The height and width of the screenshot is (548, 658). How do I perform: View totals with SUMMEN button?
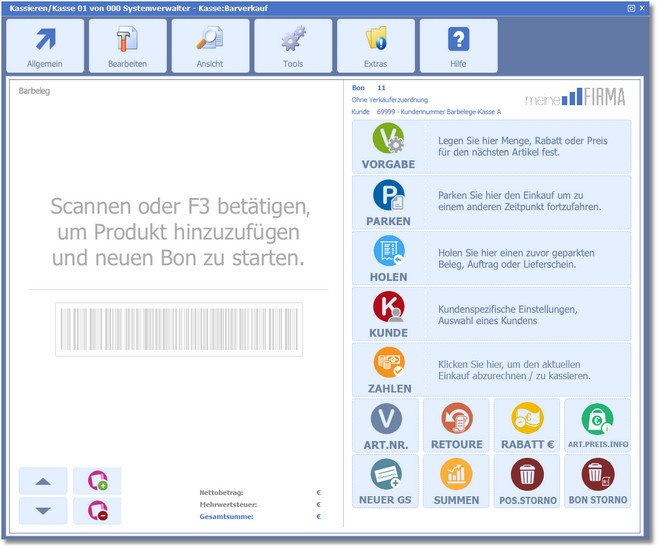pyautogui.click(x=456, y=481)
